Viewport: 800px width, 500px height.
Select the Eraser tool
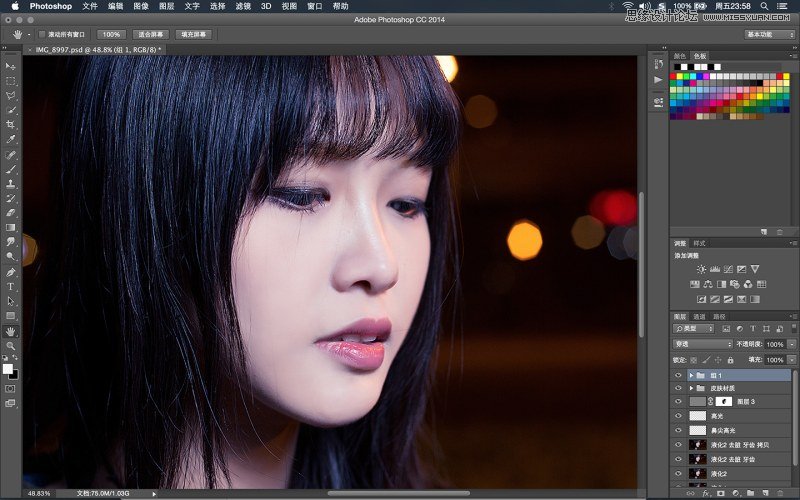(10, 213)
